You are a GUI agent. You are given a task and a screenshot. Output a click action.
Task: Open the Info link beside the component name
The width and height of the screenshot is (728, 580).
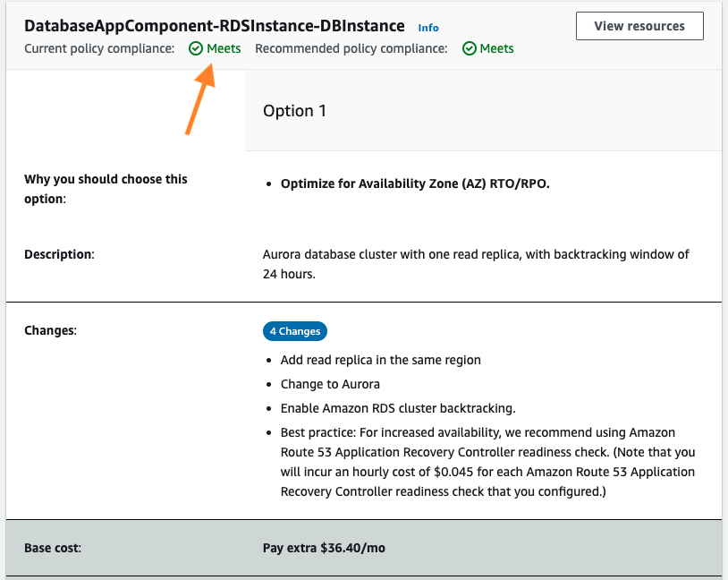pyautogui.click(x=428, y=28)
